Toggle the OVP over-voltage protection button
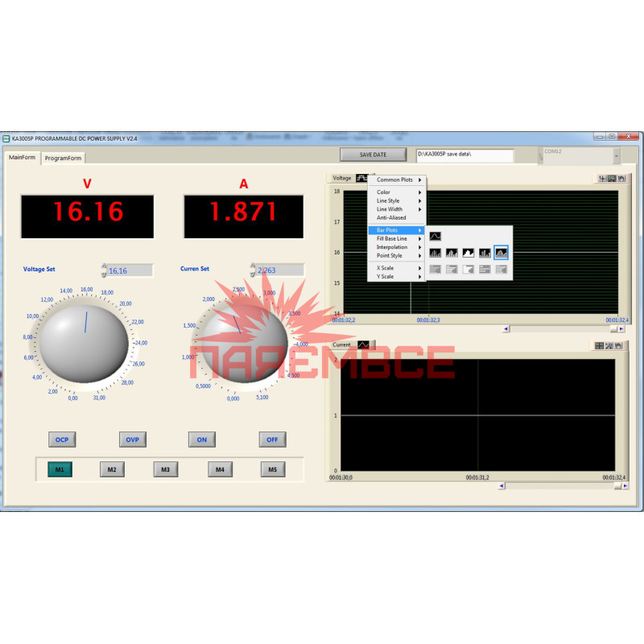Screen dimensions: 644x644 [132, 440]
